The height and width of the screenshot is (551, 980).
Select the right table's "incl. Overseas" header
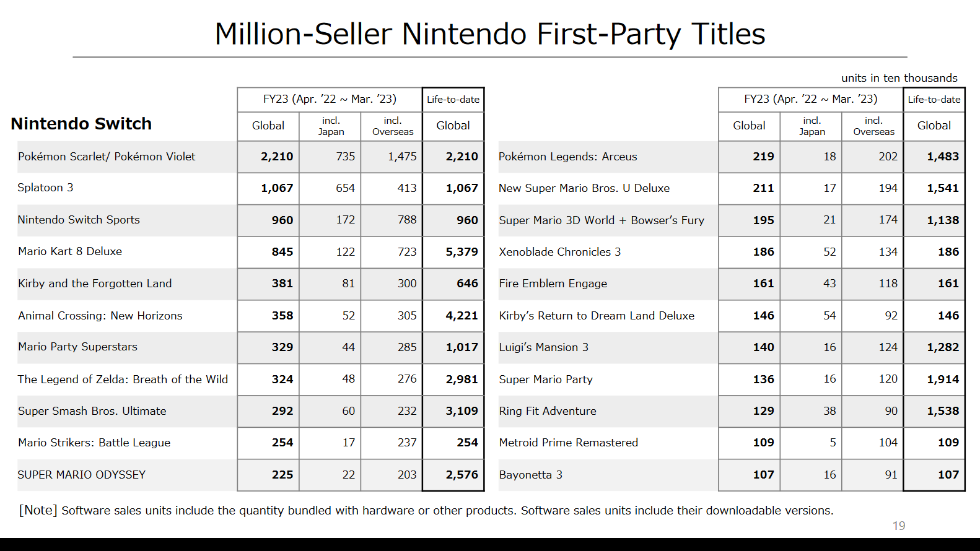(x=873, y=126)
